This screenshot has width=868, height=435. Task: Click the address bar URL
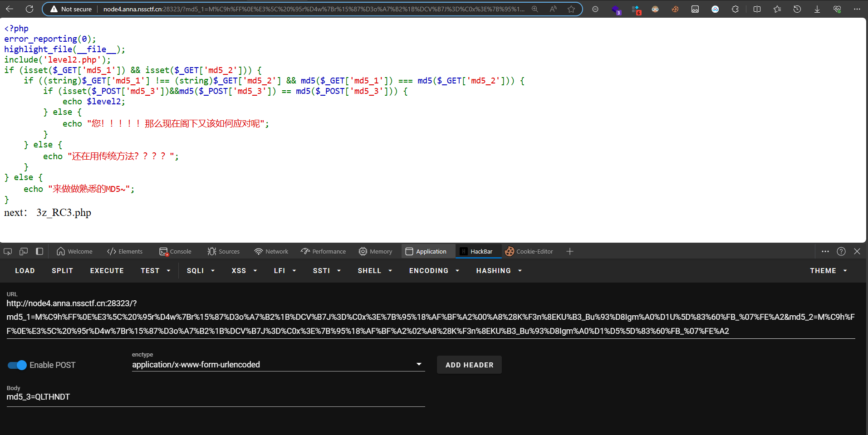point(314,9)
